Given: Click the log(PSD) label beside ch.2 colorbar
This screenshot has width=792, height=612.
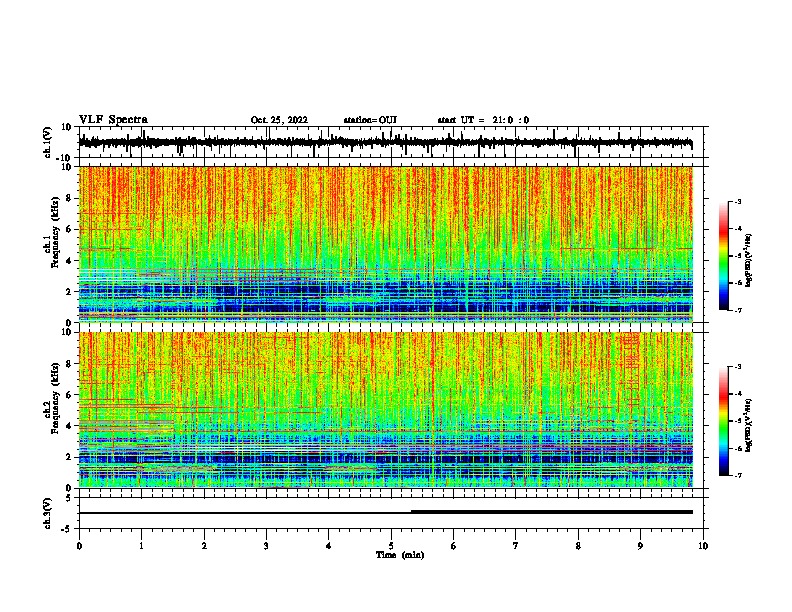Looking at the screenshot, I should pyautogui.click(x=749, y=425).
